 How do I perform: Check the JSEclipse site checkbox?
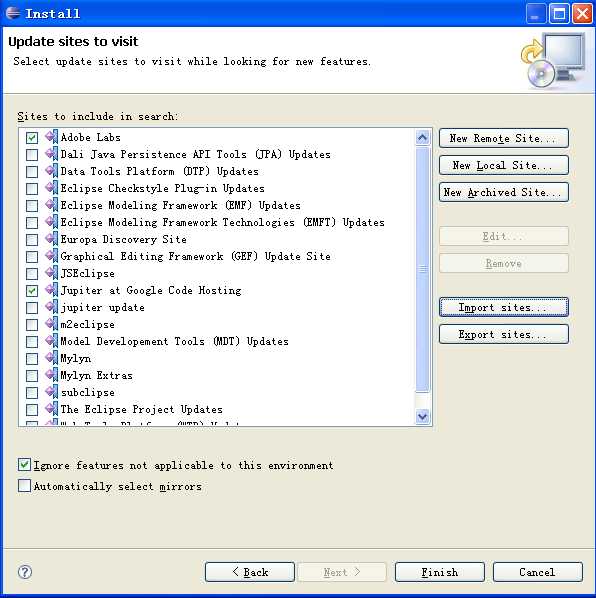pos(32,273)
